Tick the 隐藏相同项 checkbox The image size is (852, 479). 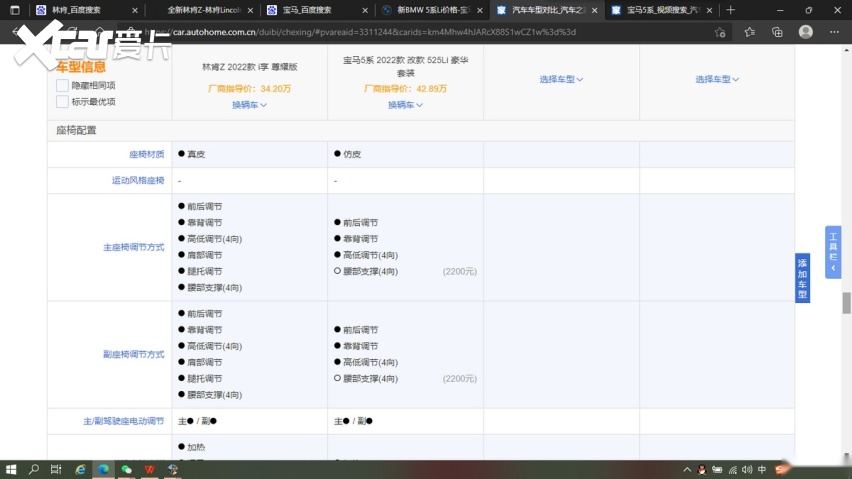[62, 85]
